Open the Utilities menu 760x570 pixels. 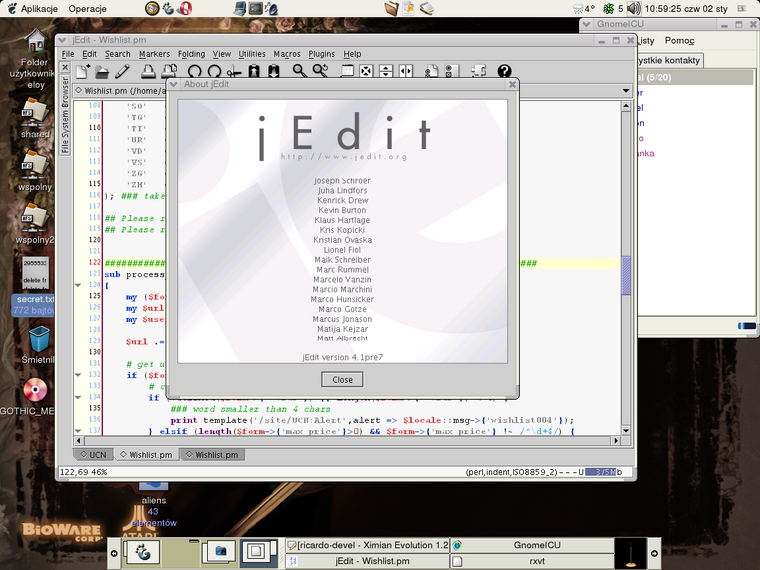252,54
